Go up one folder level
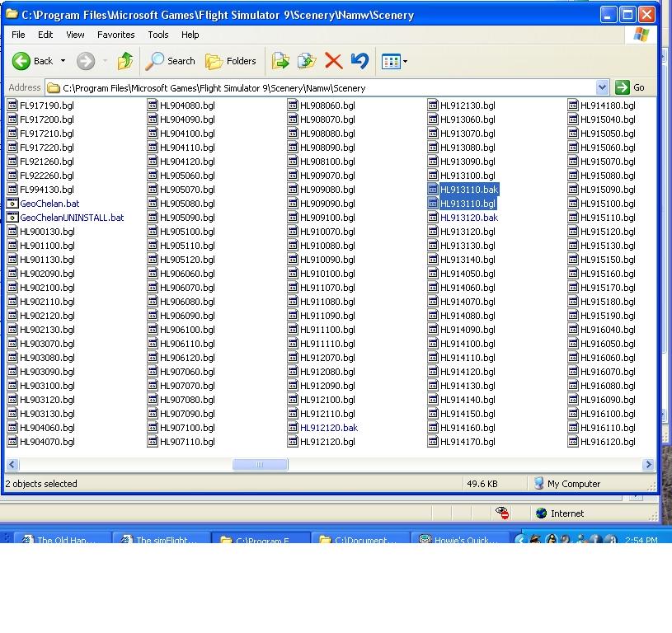Image resolution: width=672 pixels, height=633 pixels. pyautogui.click(x=125, y=61)
